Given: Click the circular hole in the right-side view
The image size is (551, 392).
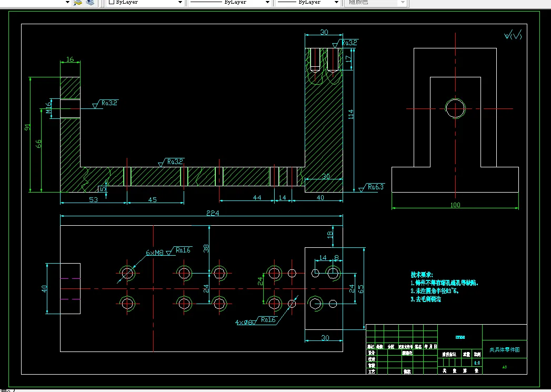Looking at the screenshot, I should [x=455, y=108].
